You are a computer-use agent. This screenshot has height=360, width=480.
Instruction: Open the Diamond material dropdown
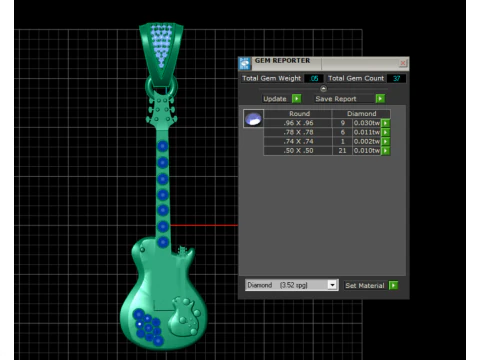[x=332, y=285]
